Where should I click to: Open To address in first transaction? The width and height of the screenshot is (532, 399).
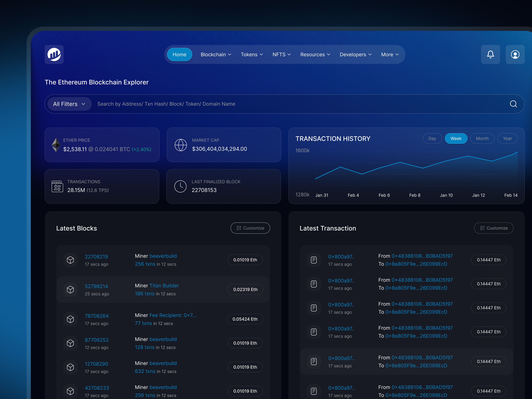coord(416,264)
